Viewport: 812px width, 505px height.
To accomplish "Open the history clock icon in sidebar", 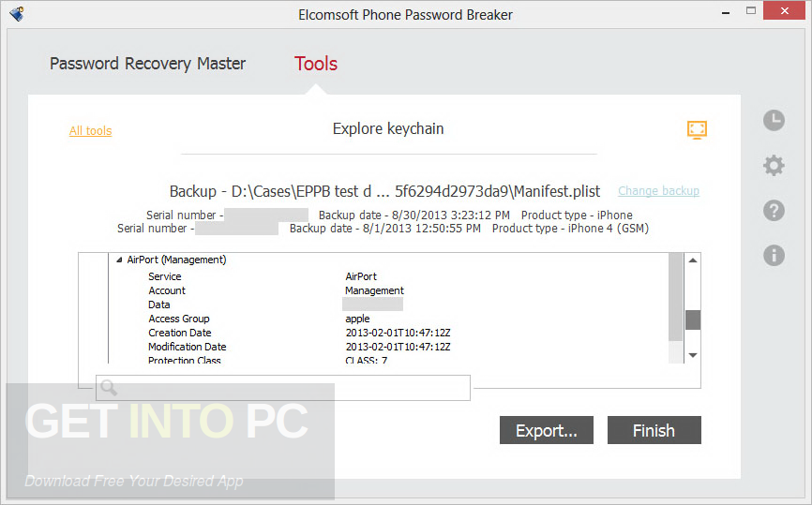I will coord(774,121).
